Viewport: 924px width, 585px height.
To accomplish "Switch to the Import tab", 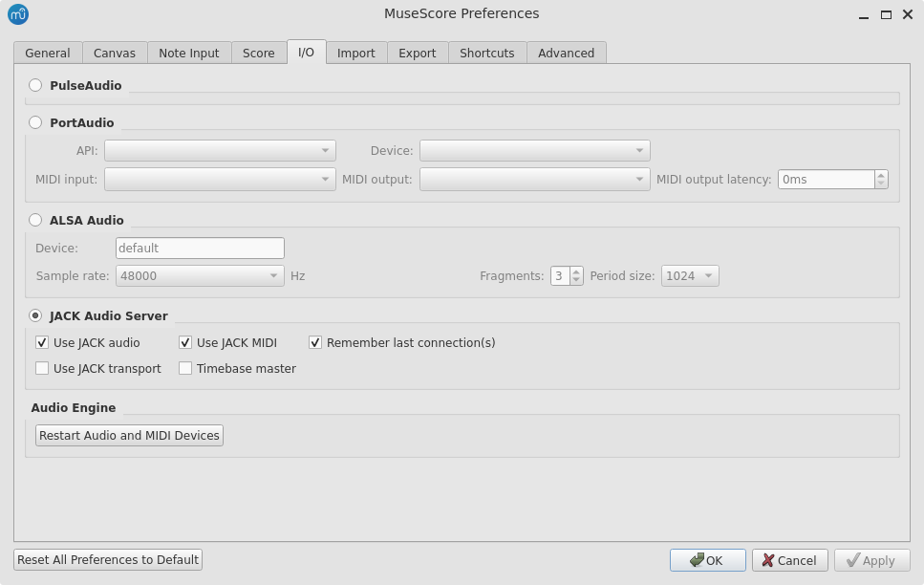I will point(355,54).
